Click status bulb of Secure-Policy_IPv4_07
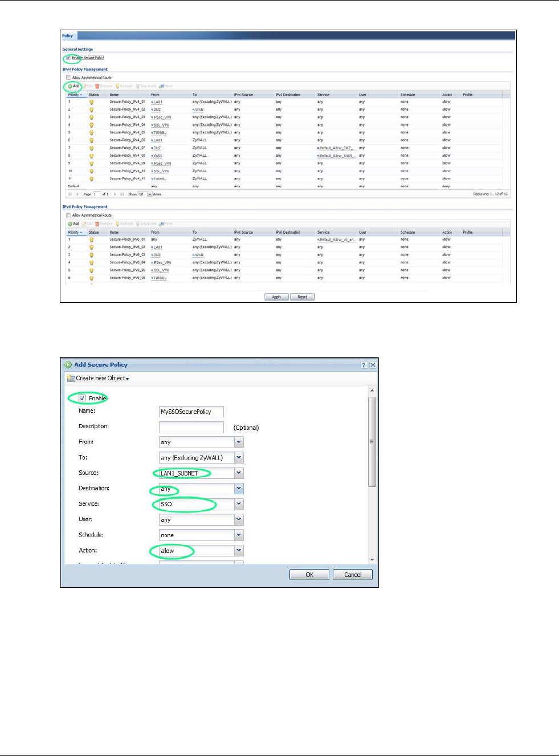 pyautogui.click(x=91, y=148)
